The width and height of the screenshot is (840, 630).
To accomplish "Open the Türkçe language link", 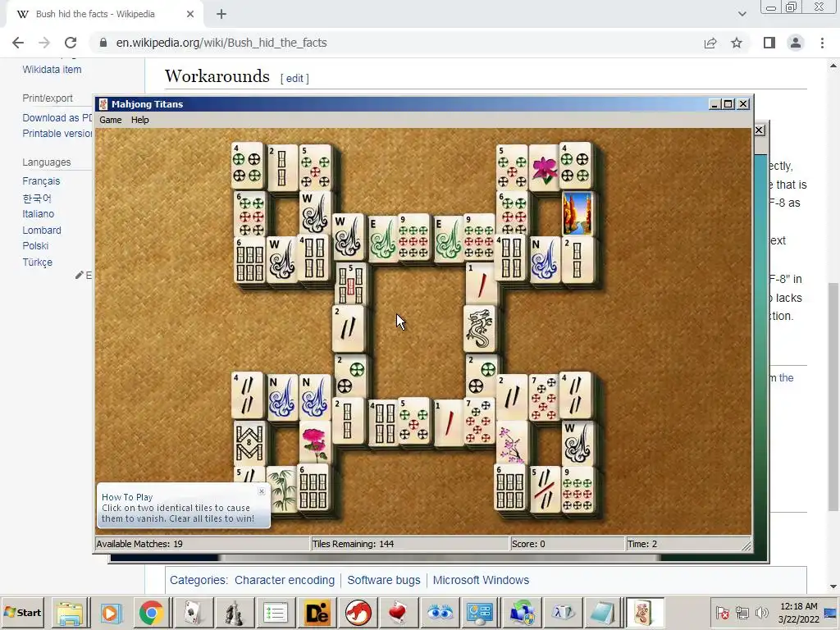I will pos(38,262).
